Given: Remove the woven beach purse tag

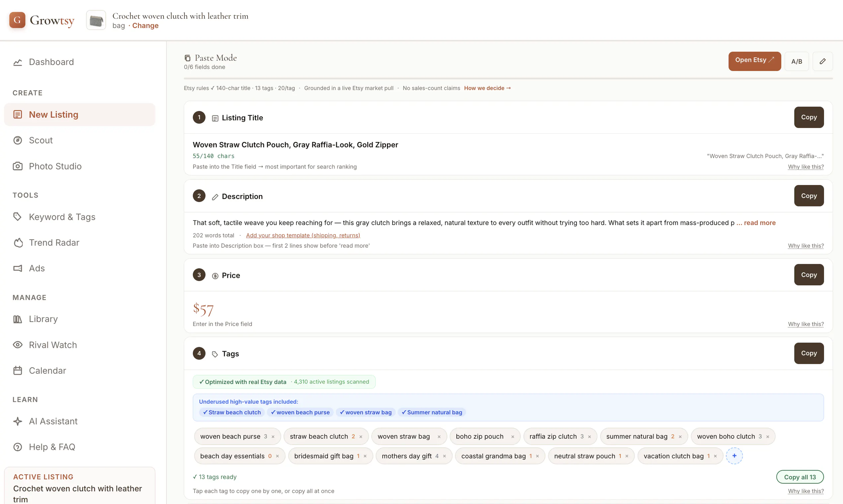Looking at the screenshot, I should point(272,437).
